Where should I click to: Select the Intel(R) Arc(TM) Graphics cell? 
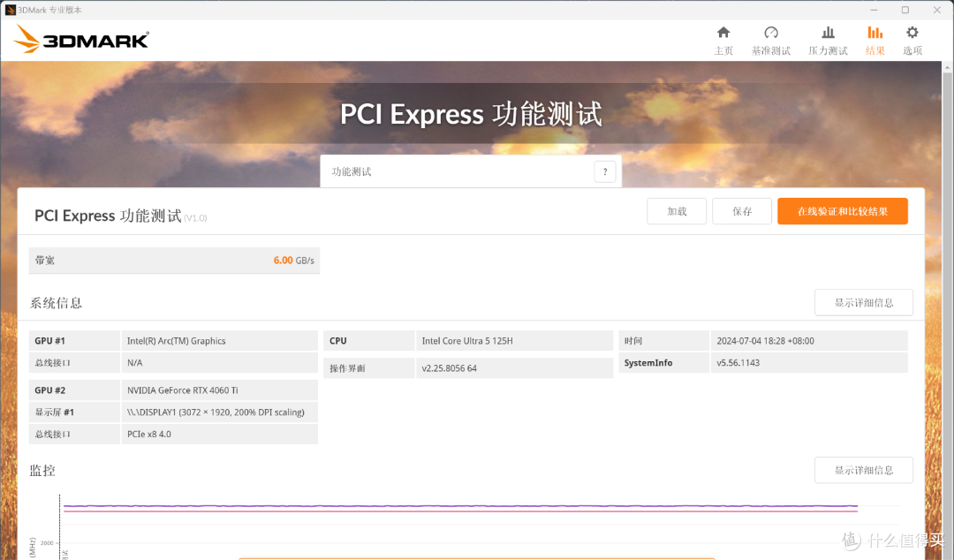pyautogui.click(x=220, y=341)
